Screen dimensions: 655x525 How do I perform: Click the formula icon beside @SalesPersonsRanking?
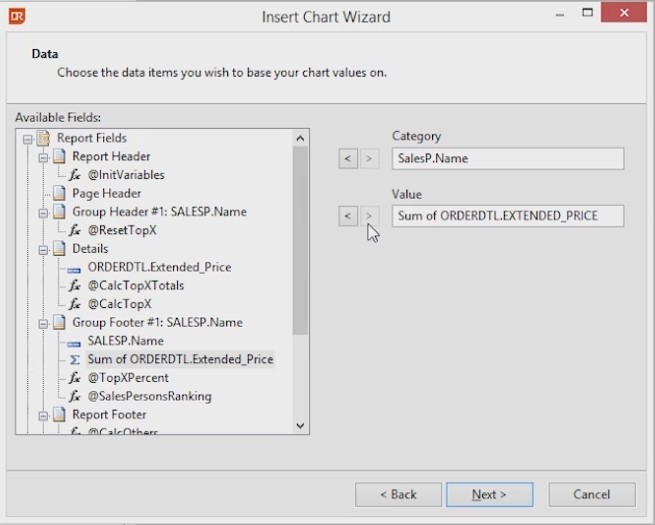click(x=75, y=396)
